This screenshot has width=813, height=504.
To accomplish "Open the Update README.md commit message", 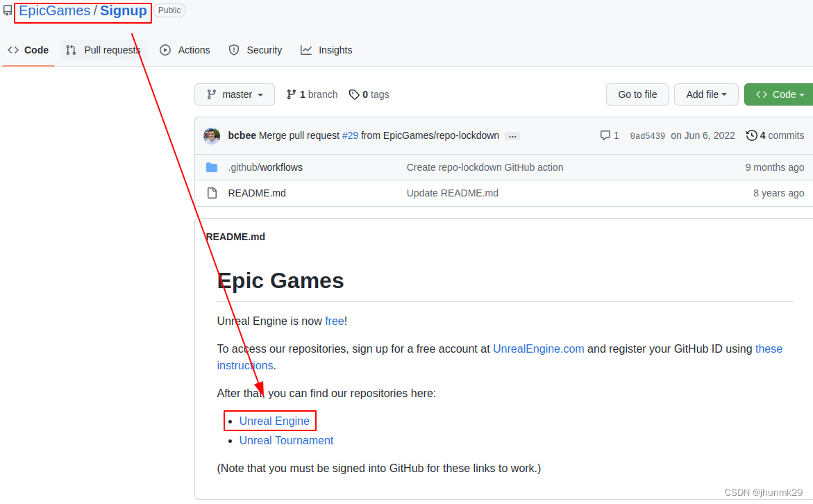I will (452, 194).
